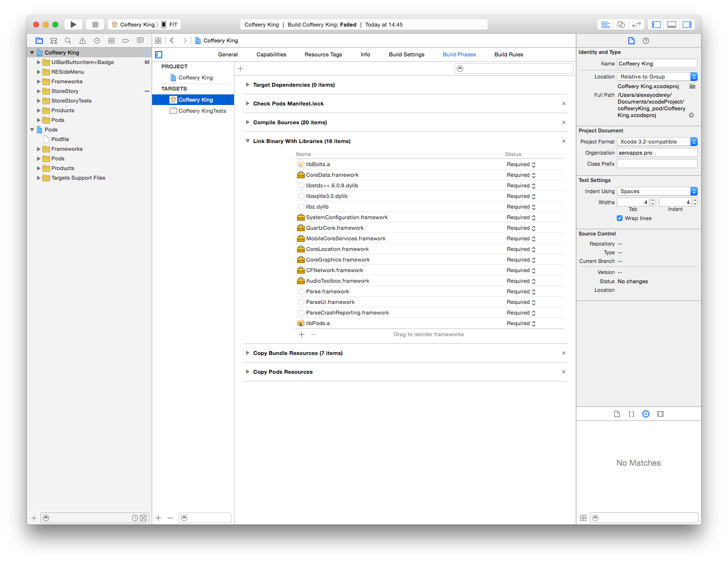
Task: Switch to the Info tab
Action: [x=365, y=55]
